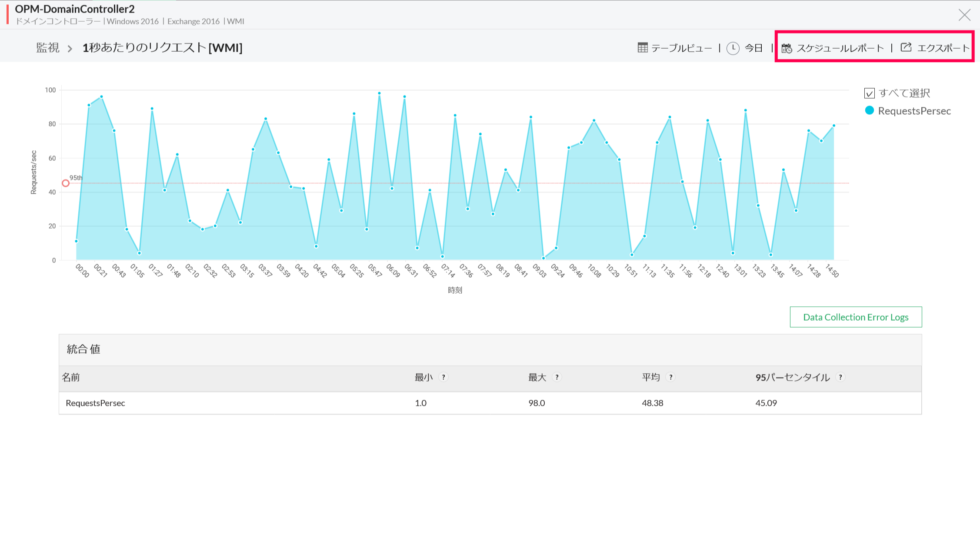
Task: Click the help icon next to 最大
Action: pos(557,377)
